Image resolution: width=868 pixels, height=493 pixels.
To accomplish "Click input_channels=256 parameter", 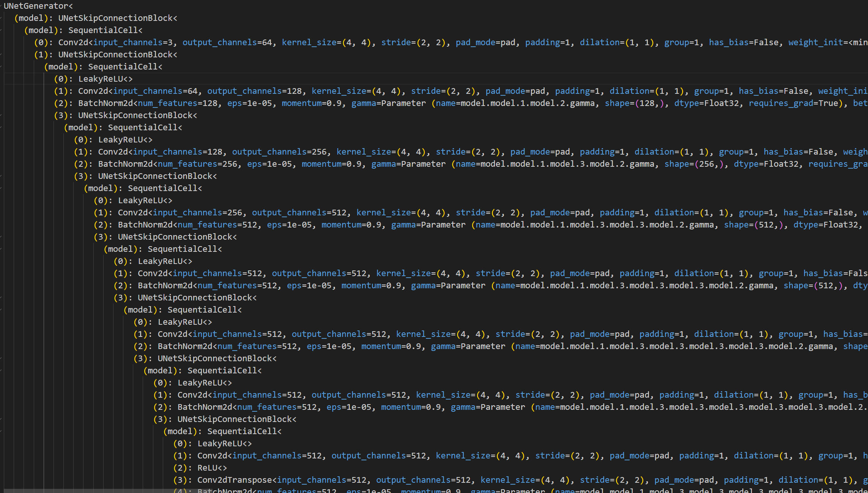I will pyautogui.click(x=198, y=213).
